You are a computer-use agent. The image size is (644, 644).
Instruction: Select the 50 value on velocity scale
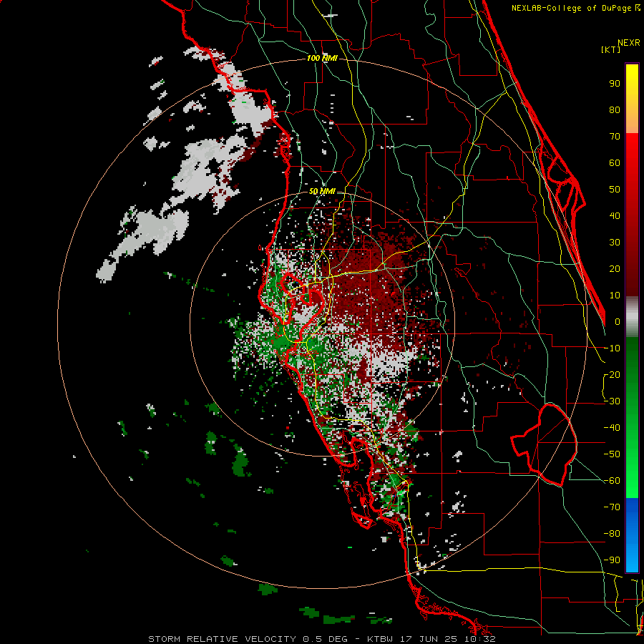point(615,190)
